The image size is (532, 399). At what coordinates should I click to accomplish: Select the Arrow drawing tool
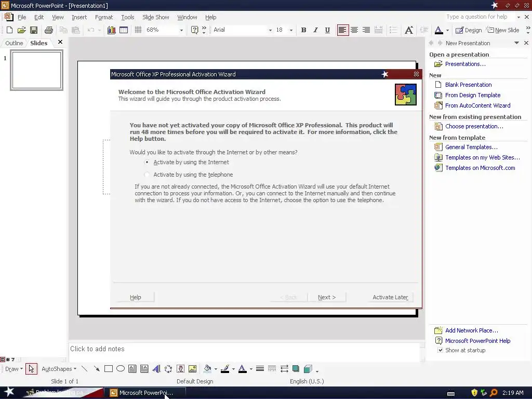[x=97, y=369]
